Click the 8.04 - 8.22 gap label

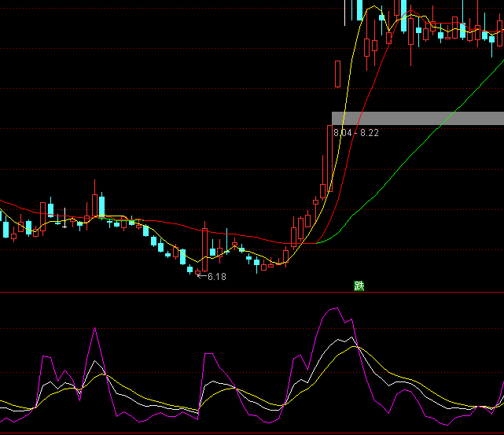[x=356, y=133]
